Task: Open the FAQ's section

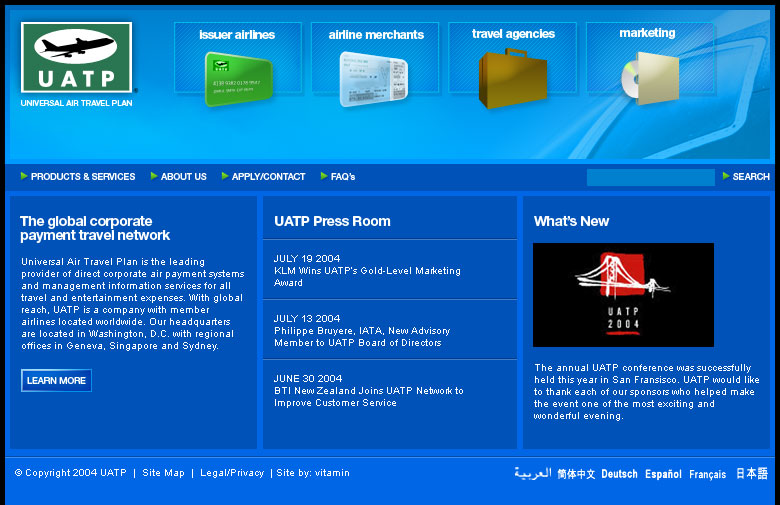Action: [x=342, y=177]
